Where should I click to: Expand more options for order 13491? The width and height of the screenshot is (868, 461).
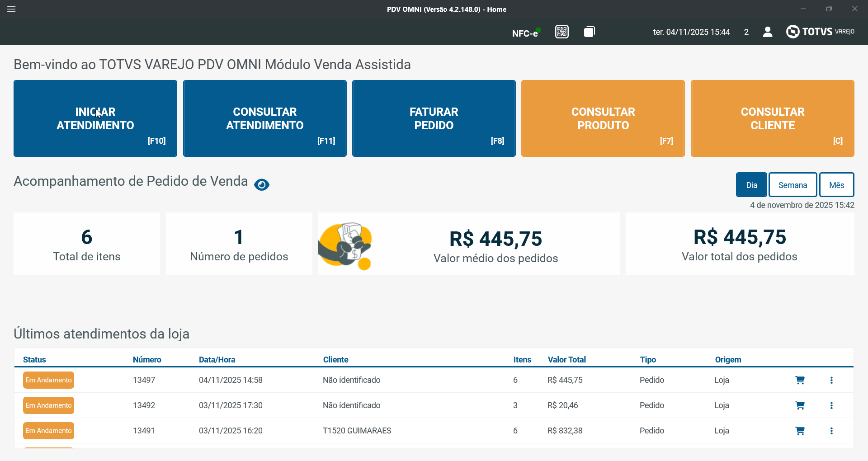tap(831, 431)
